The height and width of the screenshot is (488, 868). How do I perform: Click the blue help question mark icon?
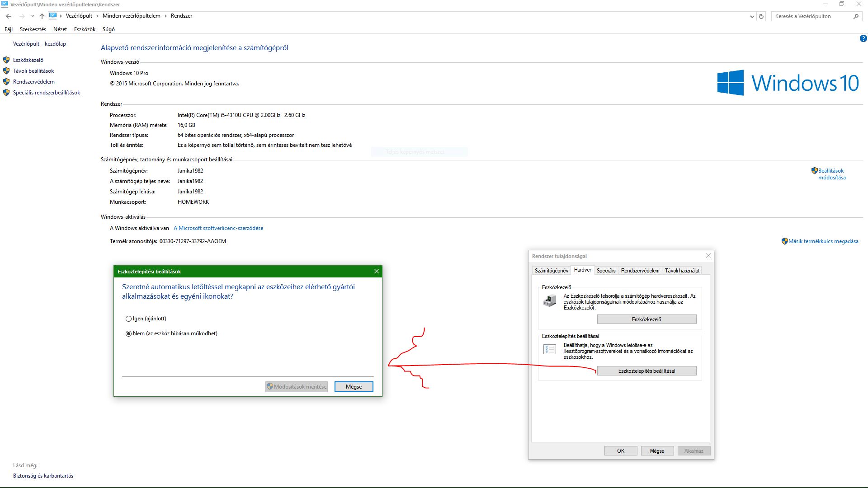863,39
